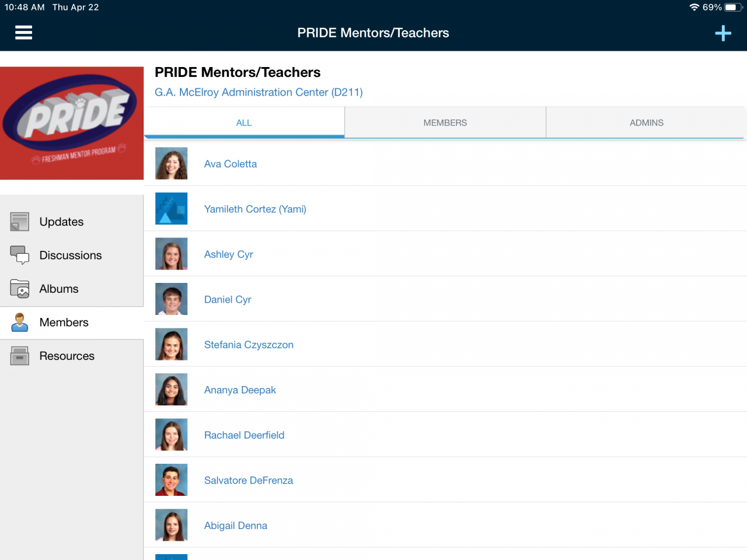Click Ashley Cyr's profile photo
The height and width of the screenshot is (560, 747).
pyautogui.click(x=171, y=254)
